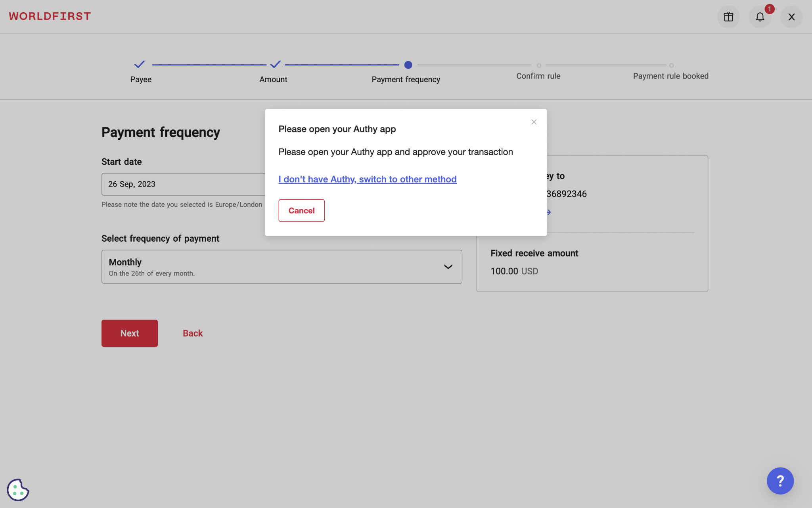Click the blue arrow in the payee card
Image resolution: width=812 pixels, height=508 pixels.
[548, 212]
